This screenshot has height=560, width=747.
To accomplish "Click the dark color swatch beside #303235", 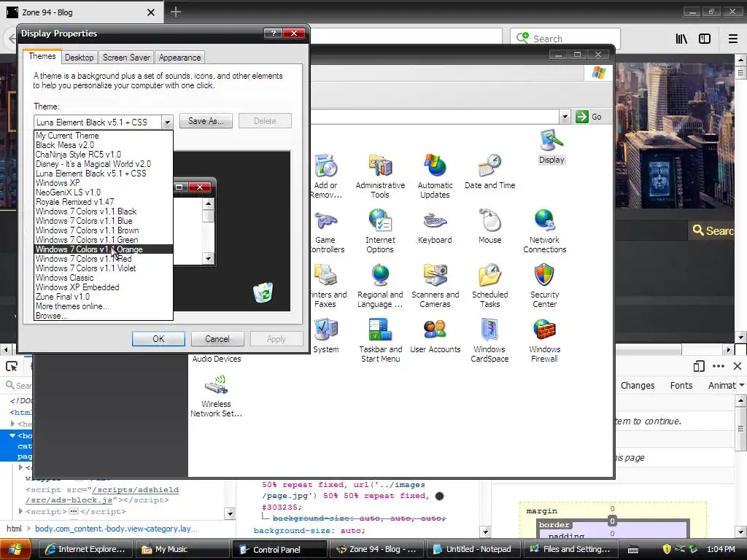I will tap(439, 496).
